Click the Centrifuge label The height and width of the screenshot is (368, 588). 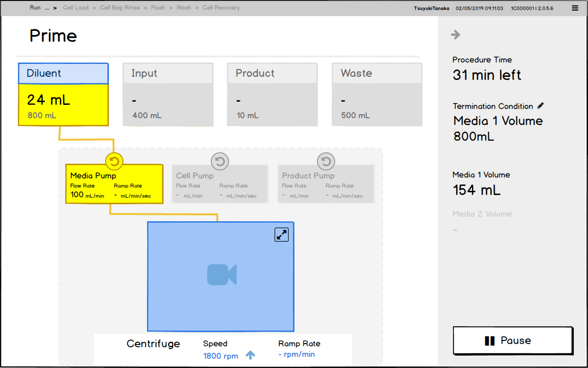coord(153,344)
